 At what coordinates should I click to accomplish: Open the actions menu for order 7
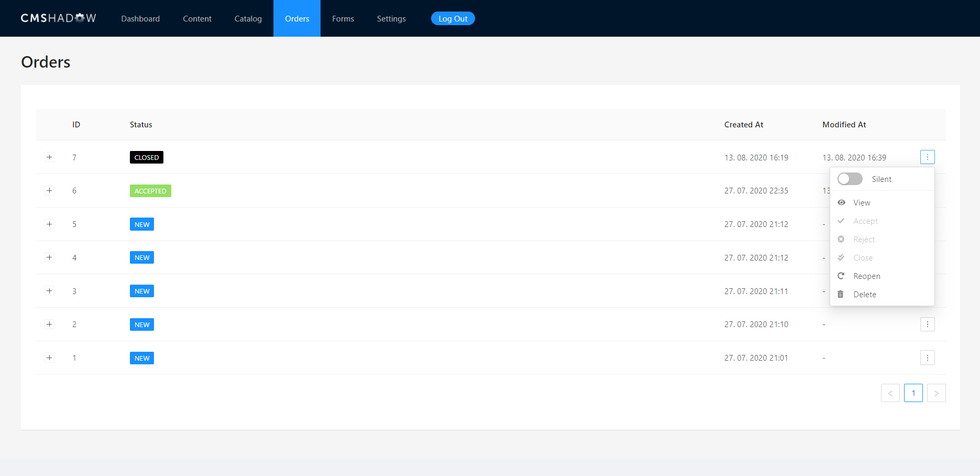coord(927,157)
